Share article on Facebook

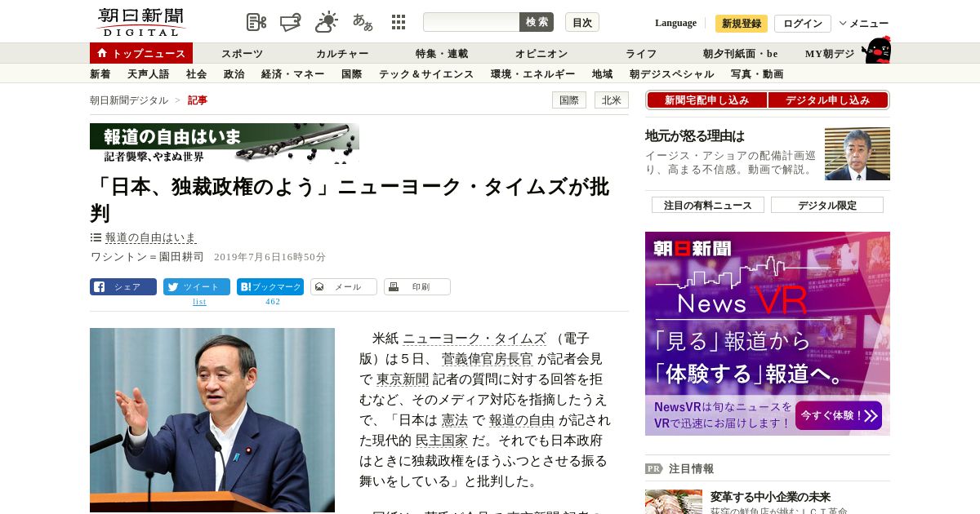coord(123,287)
